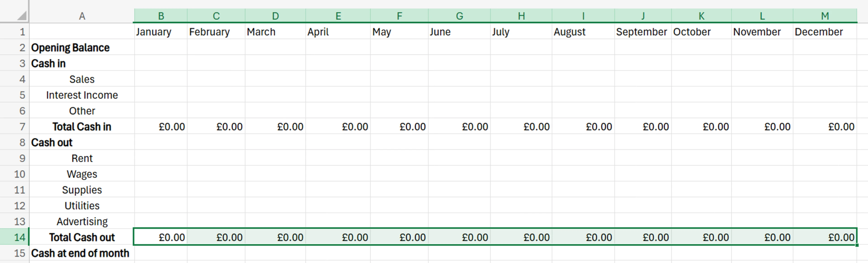This screenshot has height=263, width=868.
Task: Select January's Total Cash out value cell
Action: point(161,237)
